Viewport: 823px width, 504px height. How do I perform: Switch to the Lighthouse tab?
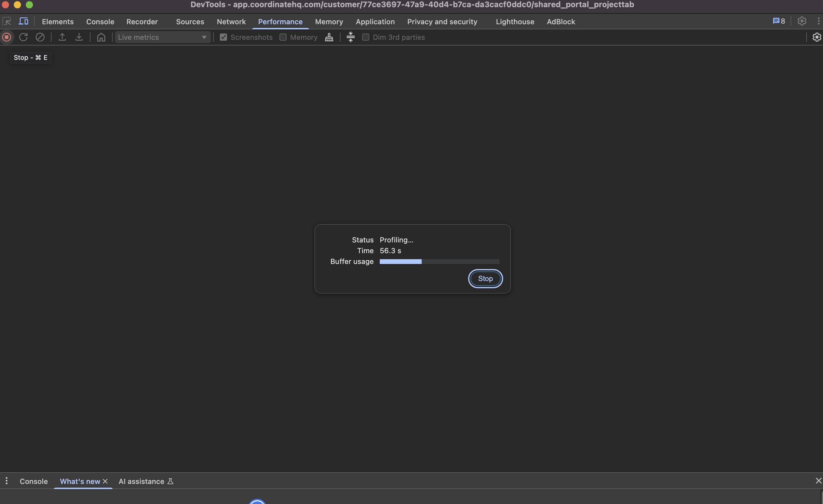[x=515, y=21]
